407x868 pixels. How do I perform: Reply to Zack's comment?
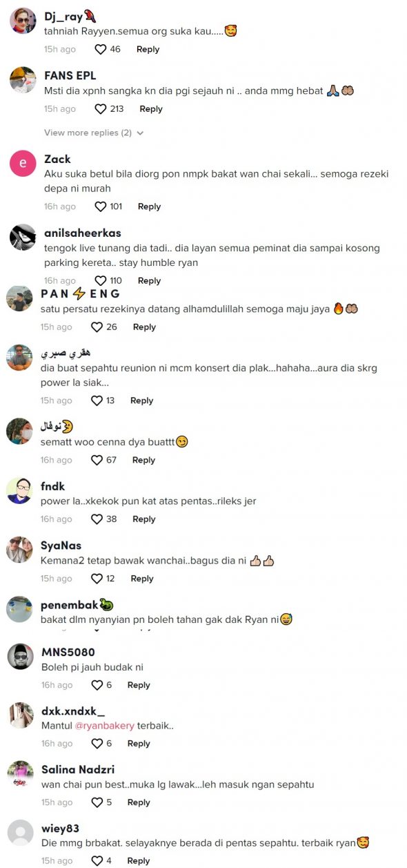[149, 207]
